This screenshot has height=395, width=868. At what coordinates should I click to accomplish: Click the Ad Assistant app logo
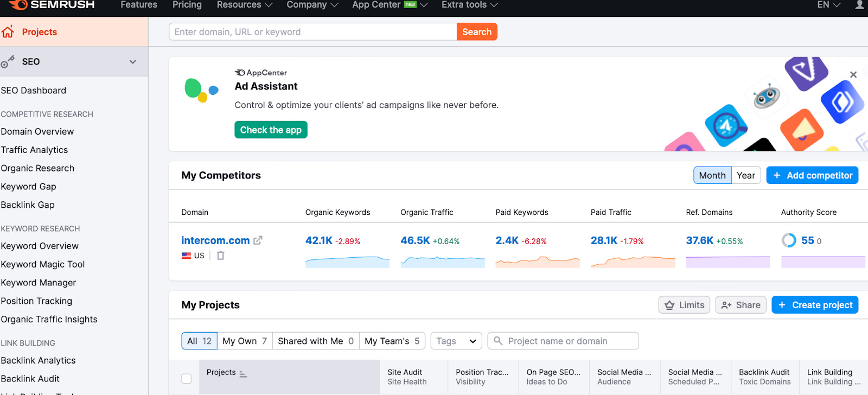(x=201, y=90)
